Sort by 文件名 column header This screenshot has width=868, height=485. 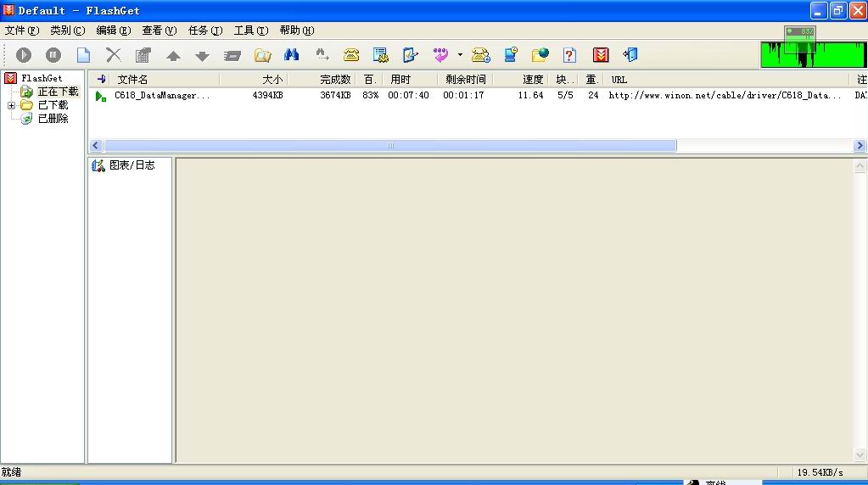(165, 80)
